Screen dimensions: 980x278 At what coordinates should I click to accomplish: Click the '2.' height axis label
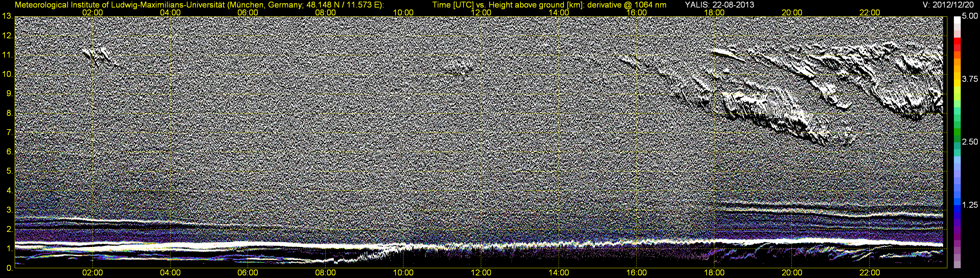(x=9, y=230)
